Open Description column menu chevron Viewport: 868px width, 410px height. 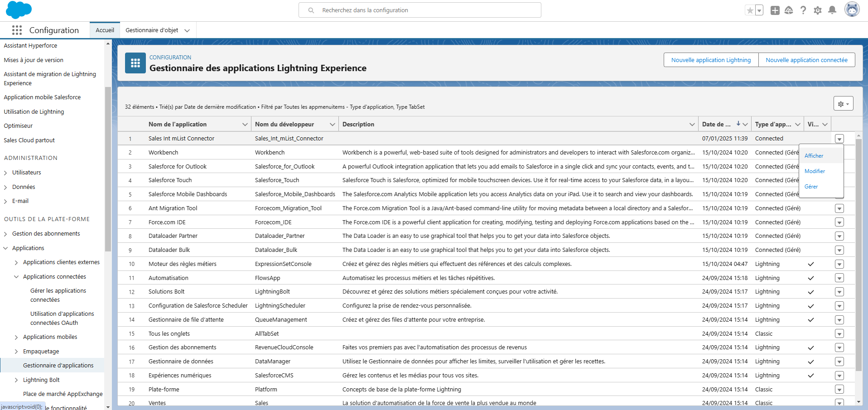click(x=692, y=125)
